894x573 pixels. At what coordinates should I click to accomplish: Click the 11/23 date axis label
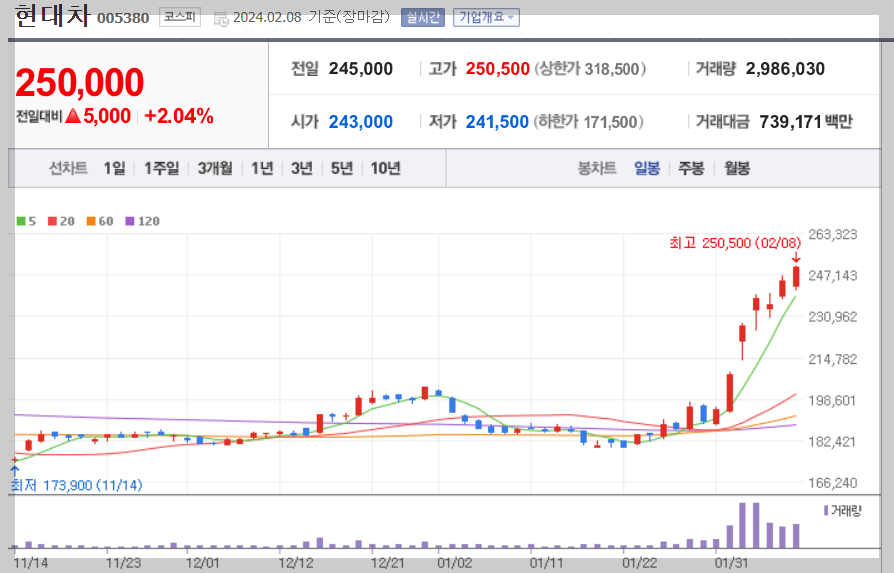123,563
